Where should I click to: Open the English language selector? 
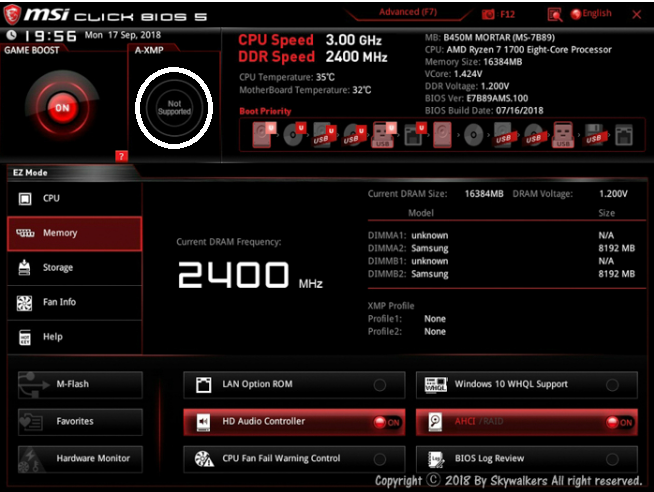coord(595,14)
